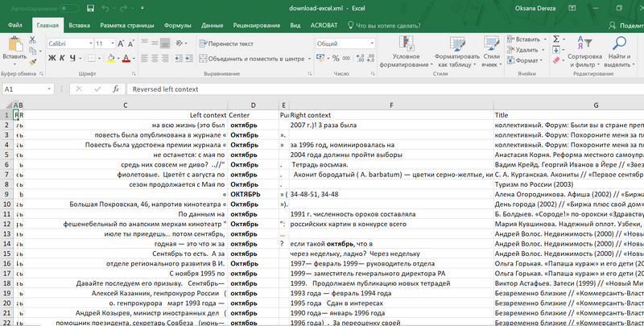Open the cell borders dropdown arrow
The image size is (644, 326).
(99, 59)
